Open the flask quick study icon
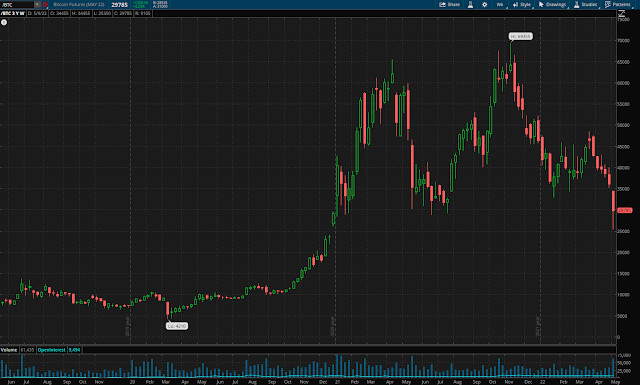 pyautogui.click(x=470, y=4)
